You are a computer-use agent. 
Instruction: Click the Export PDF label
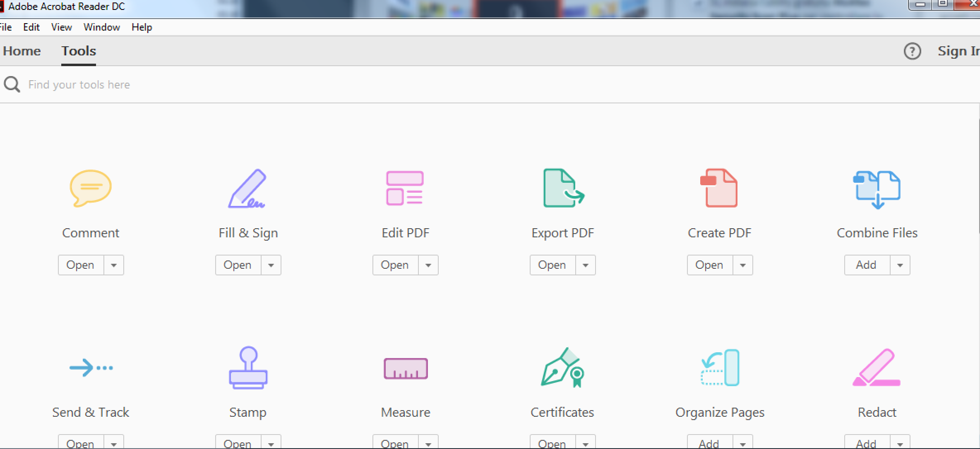point(563,233)
